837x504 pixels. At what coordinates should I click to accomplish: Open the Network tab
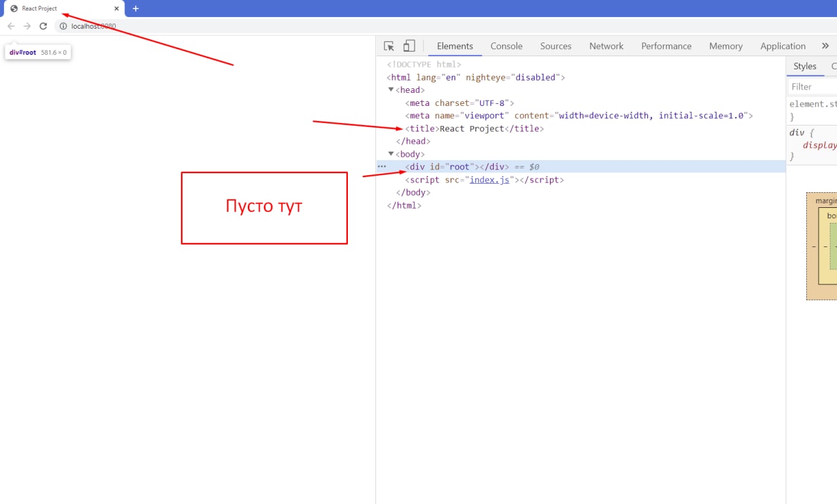[x=606, y=46]
